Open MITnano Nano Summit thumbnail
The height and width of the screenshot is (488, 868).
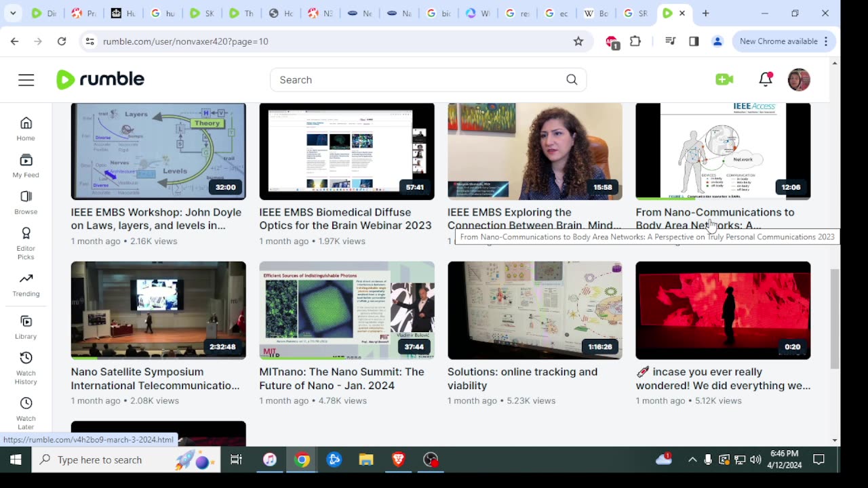tap(347, 310)
